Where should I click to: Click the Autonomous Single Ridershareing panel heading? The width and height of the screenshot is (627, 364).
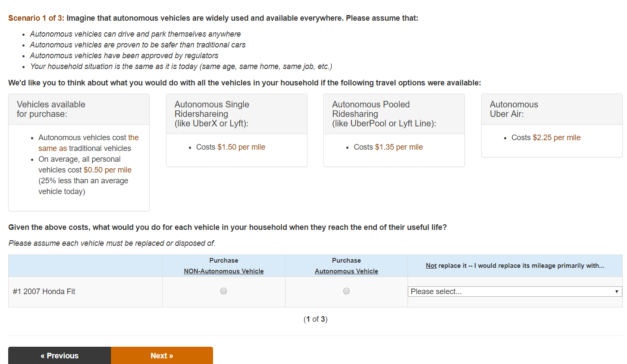coord(212,114)
